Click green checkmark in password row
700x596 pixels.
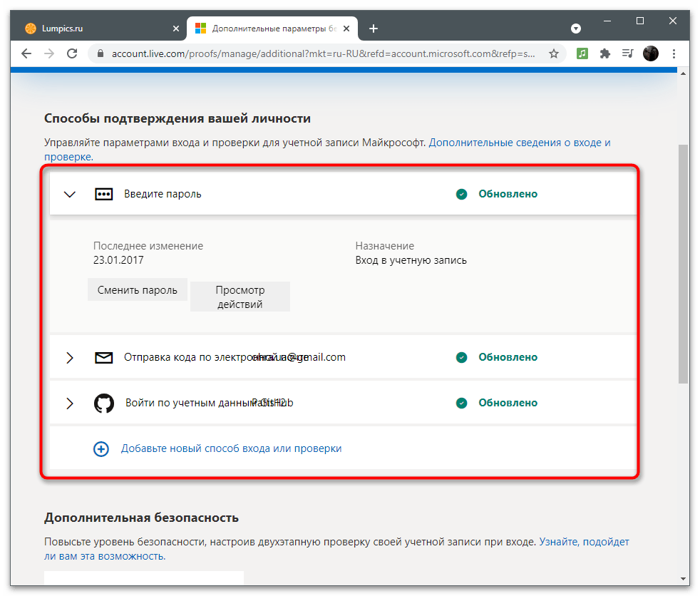point(461,194)
